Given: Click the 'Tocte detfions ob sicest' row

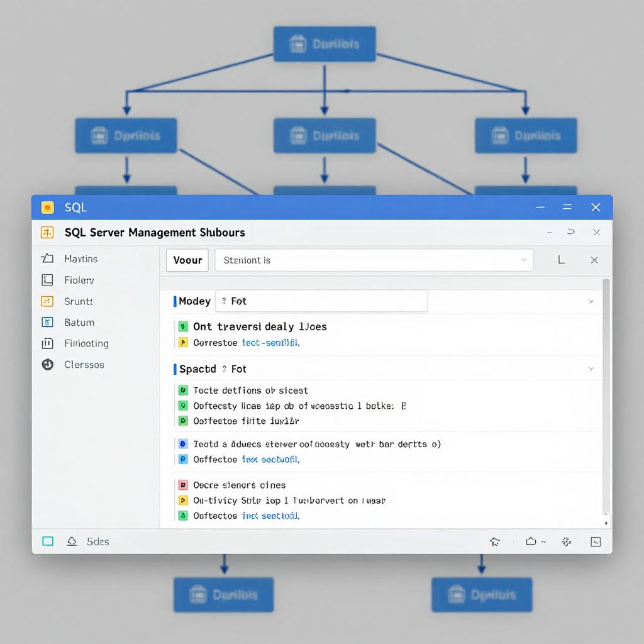Looking at the screenshot, I should [250, 390].
